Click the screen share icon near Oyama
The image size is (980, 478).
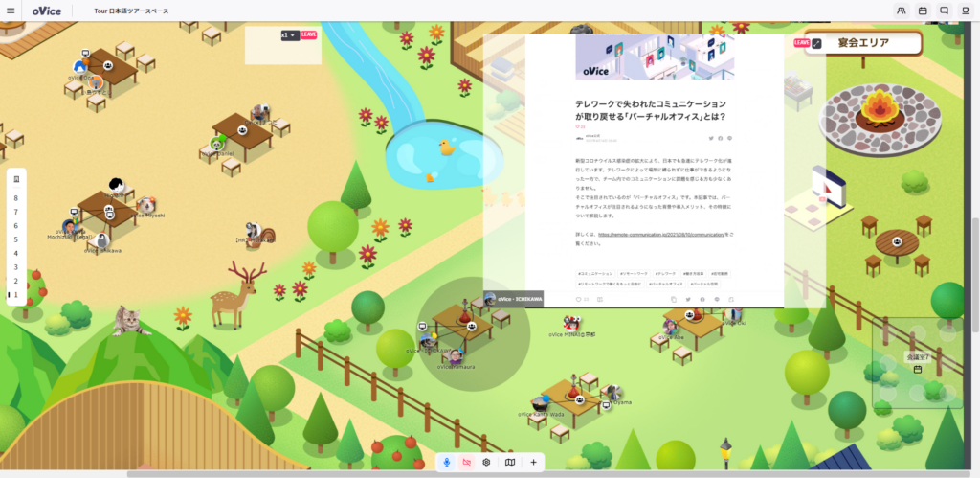coord(606,405)
